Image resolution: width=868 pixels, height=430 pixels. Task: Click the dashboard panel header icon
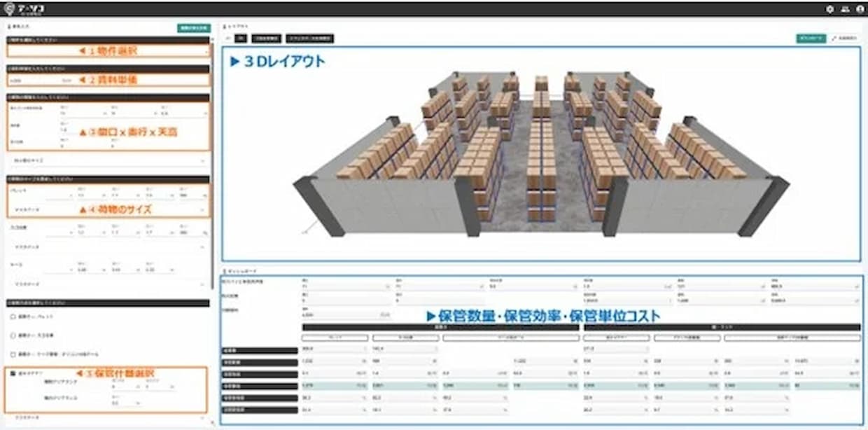223,270
